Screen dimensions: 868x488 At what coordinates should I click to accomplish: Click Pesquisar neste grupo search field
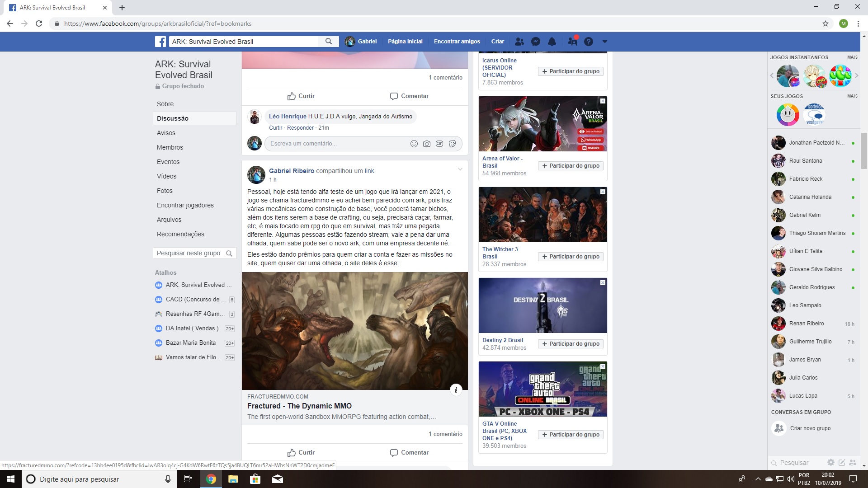(x=194, y=253)
